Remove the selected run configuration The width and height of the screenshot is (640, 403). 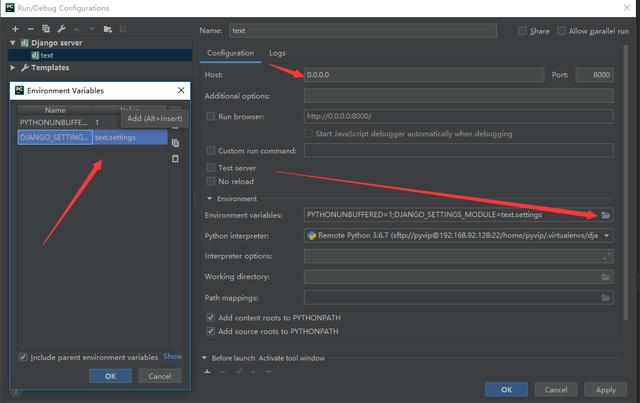pyautogui.click(x=31, y=29)
